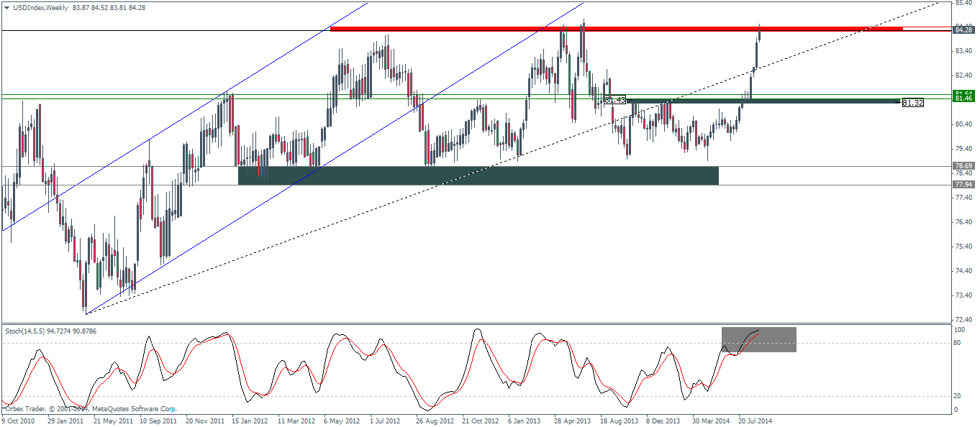This screenshot has width=980, height=427.
Task: Click the green price tag 81.46
Action: pos(963,98)
